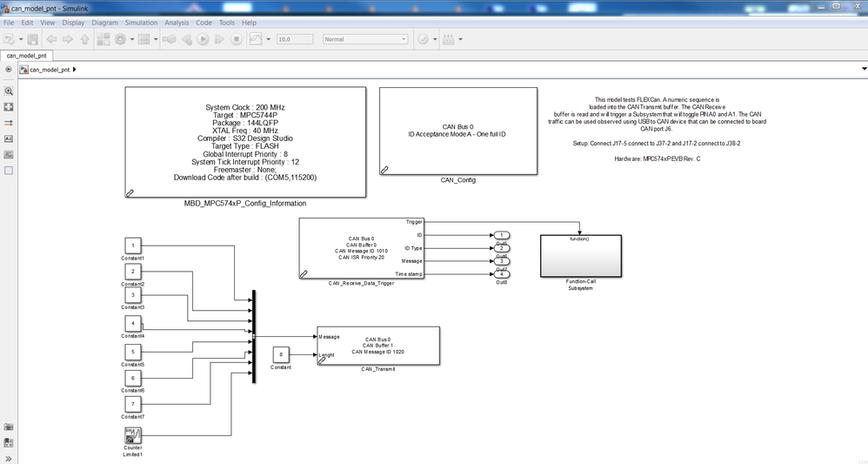Click the Save model toolbar icon
868x464 pixels.
pyautogui.click(x=33, y=39)
